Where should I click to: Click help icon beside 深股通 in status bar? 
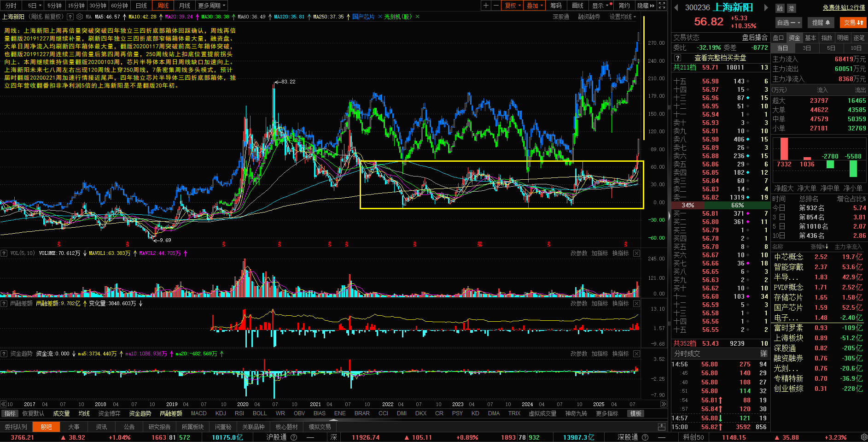click(645, 437)
